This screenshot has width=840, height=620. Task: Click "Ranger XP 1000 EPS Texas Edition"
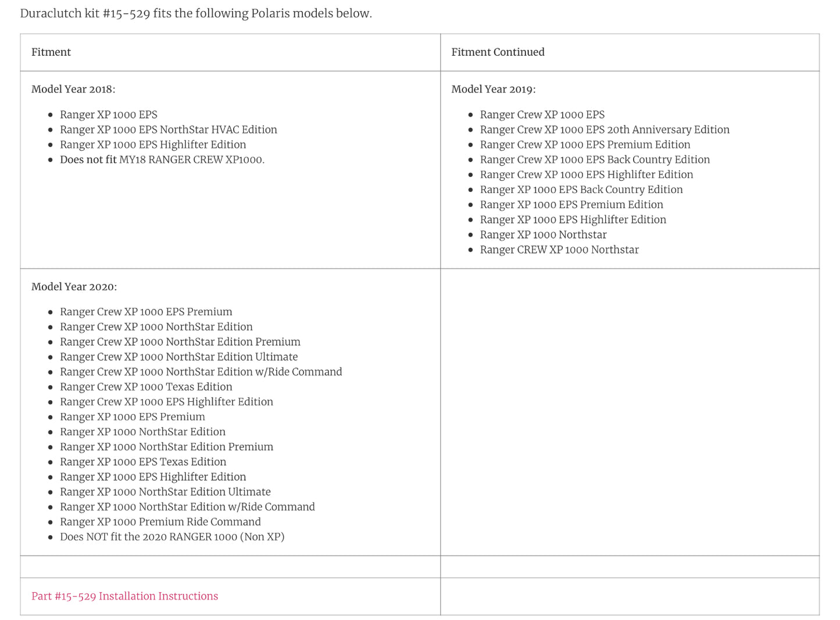pyautogui.click(x=143, y=462)
